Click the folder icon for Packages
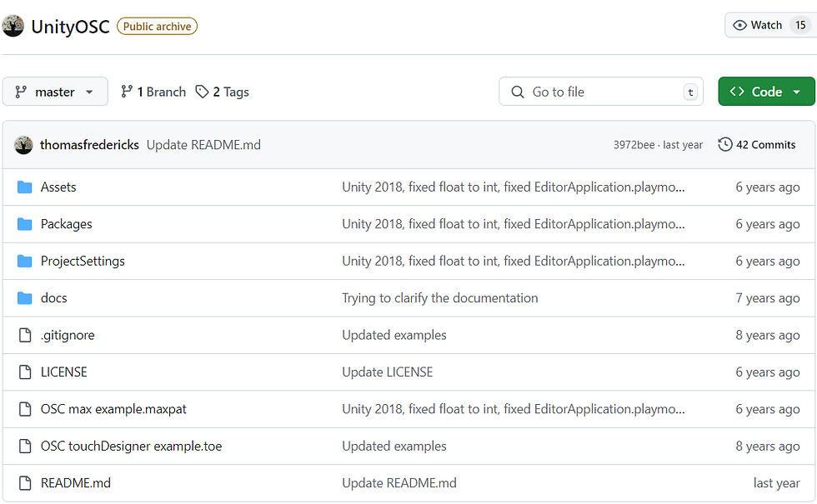817x504 pixels. 24,224
